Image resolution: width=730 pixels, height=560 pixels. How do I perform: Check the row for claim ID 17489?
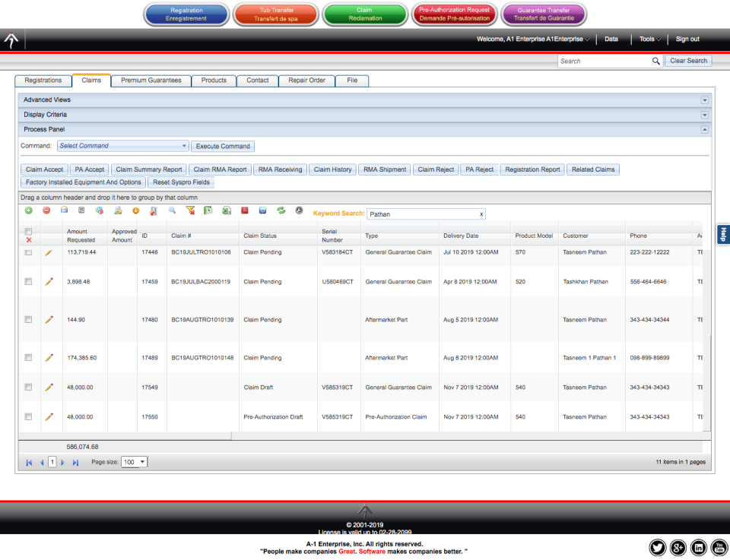click(28, 358)
